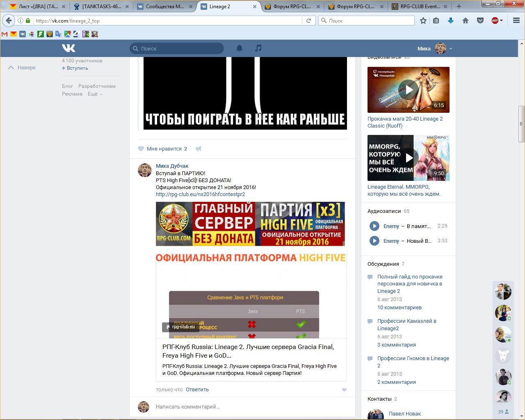The width and height of the screenshot is (525, 420).
Task: Open the Профессии Гномов discussion
Action: pos(413,362)
